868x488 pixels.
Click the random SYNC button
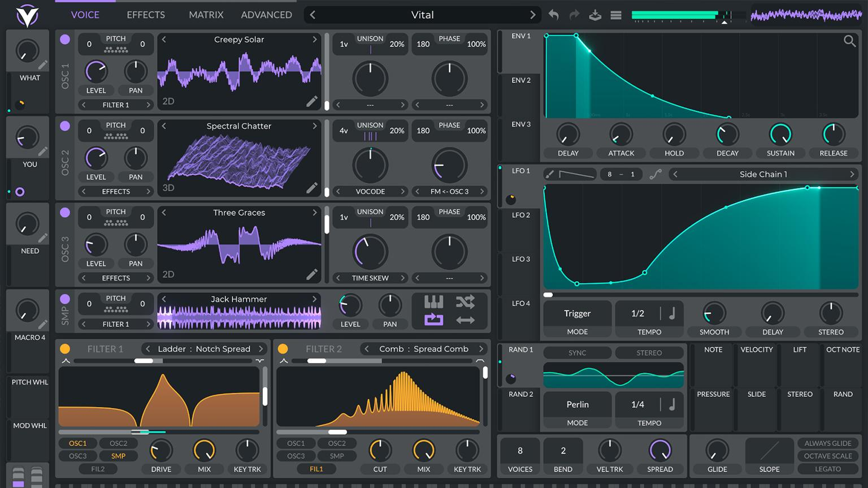coord(577,353)
